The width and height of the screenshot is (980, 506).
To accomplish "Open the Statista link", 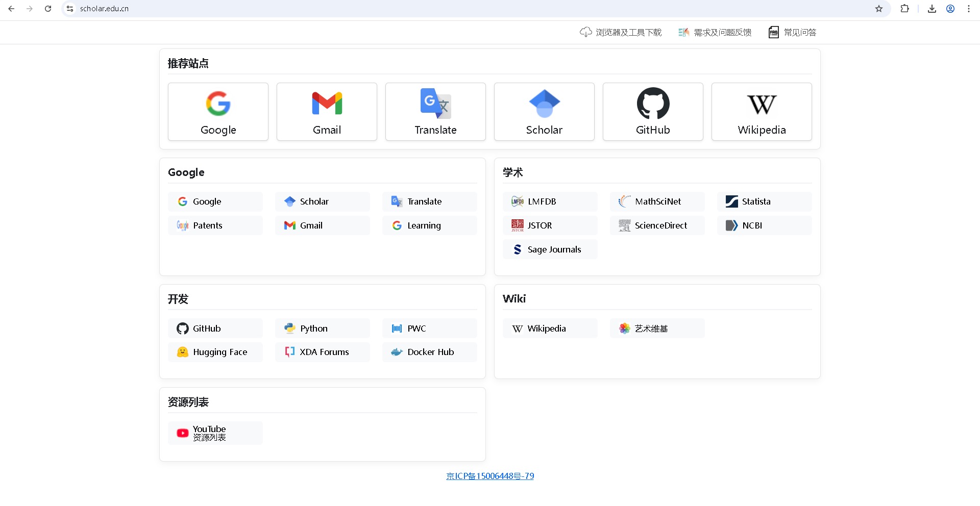I will point(765,201).
